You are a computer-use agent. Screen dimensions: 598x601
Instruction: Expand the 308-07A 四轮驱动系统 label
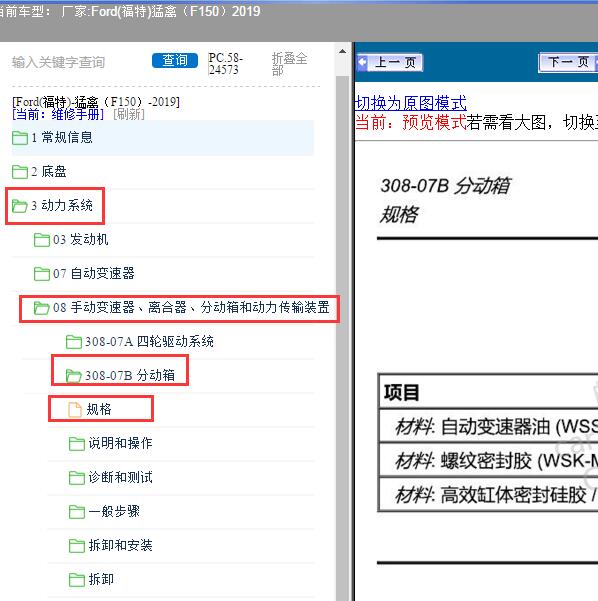pos(150,342)
